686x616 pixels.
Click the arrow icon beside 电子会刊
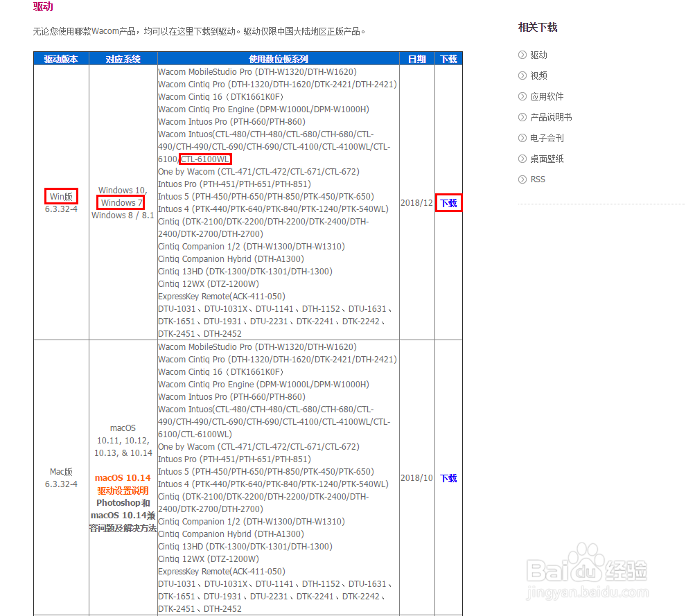[522, 138]
